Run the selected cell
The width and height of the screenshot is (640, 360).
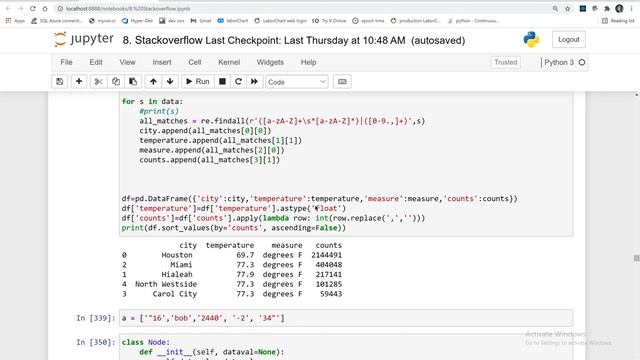198,82
